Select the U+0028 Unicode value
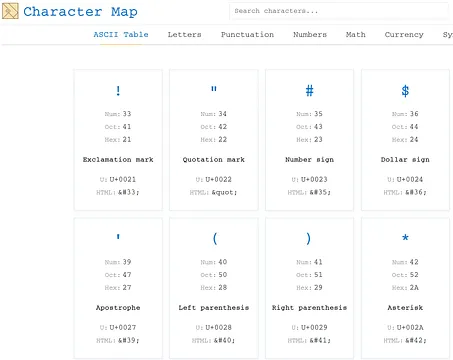Image resolution: width=453 pixels, height=360 pixels. tap(218, 327)
